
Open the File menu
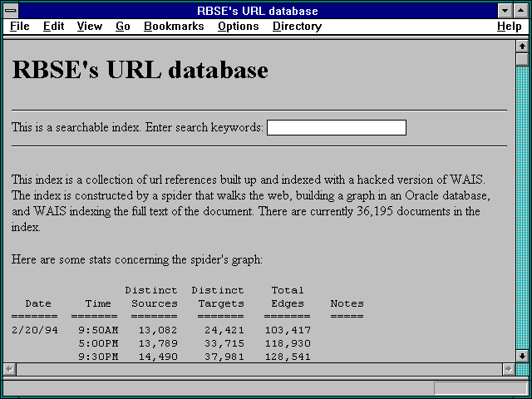[x=20, y=27]
